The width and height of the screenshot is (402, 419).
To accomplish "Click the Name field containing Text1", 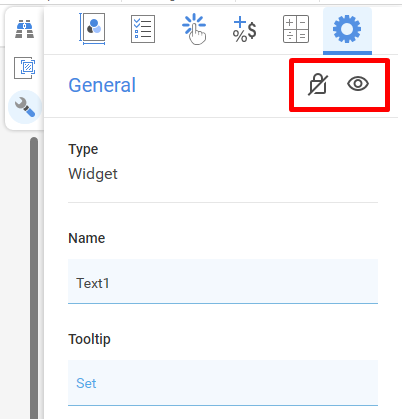I will pos(223,281).
